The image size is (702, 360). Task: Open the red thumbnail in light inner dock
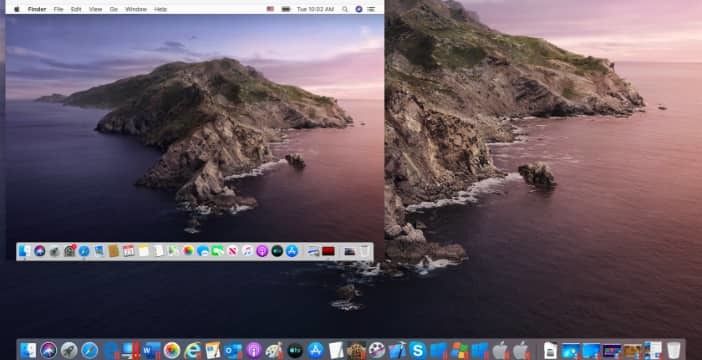click(x=328, y=251)
